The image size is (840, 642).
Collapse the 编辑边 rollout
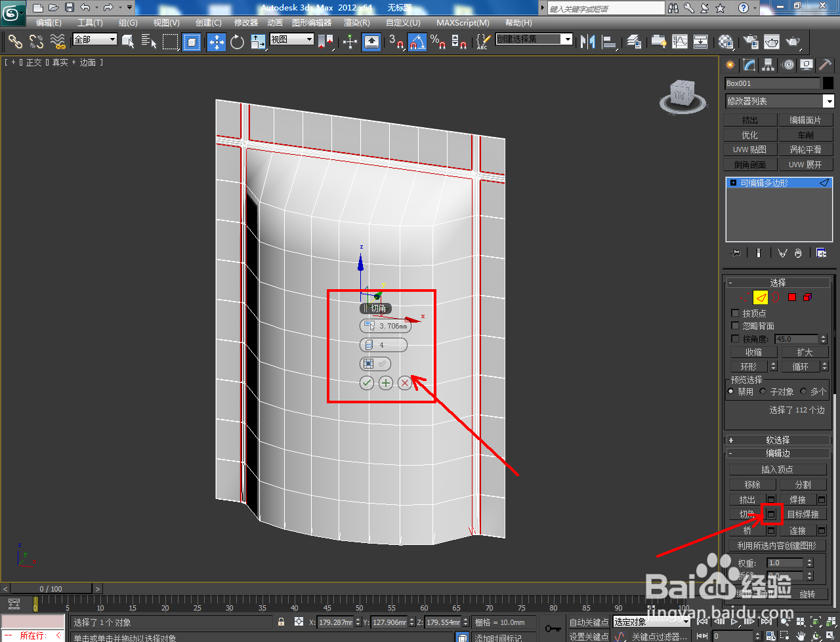click(778, 453)
